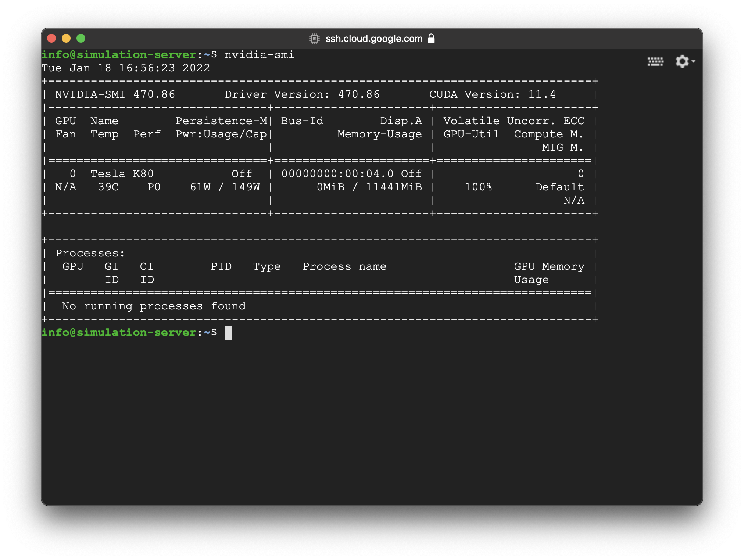Click the '0MiB / 11441MiB' memory usage
This screenshot has width=744, height=560.
369,187
